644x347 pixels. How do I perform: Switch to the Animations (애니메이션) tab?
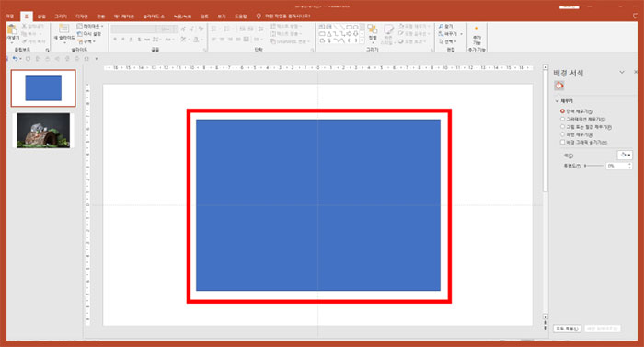coord(124,16)
